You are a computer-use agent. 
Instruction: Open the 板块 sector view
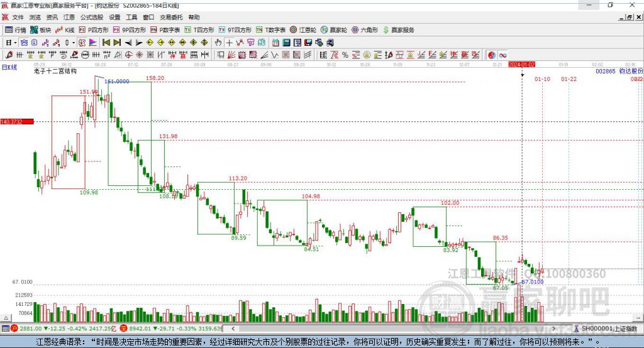click(x=40, y=30)
